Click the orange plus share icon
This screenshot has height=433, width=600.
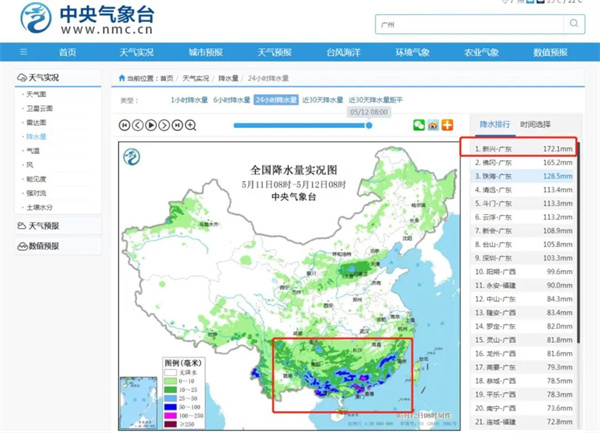pyautogui.click(x=447, y=125)
